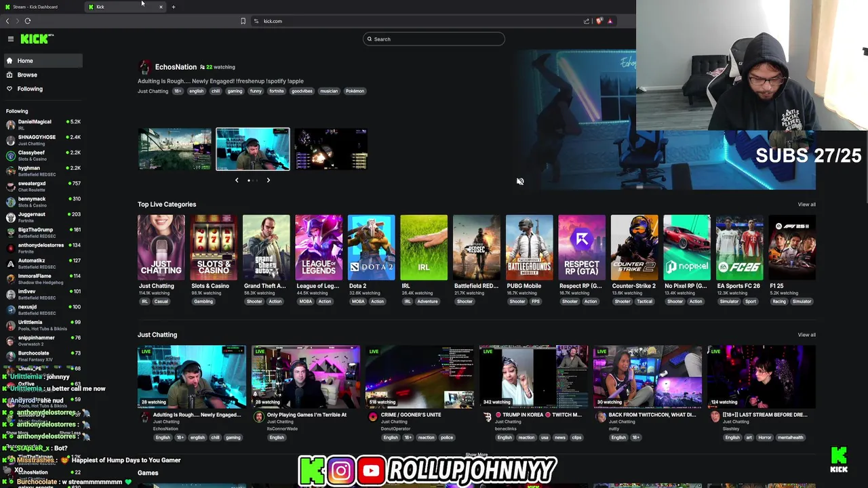Close the Kick browser tab
This screenshot has height=488, width=868.
[x=161, y=7]
